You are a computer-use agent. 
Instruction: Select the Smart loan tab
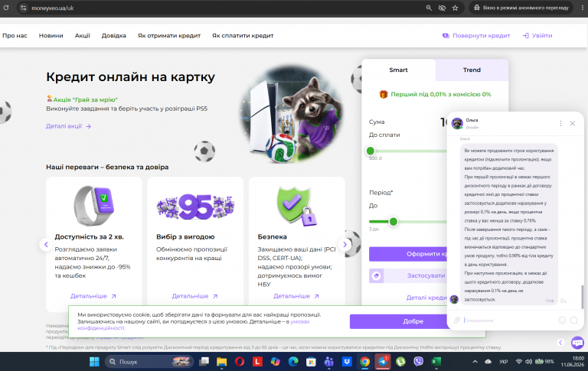click(x=398, y=70)
